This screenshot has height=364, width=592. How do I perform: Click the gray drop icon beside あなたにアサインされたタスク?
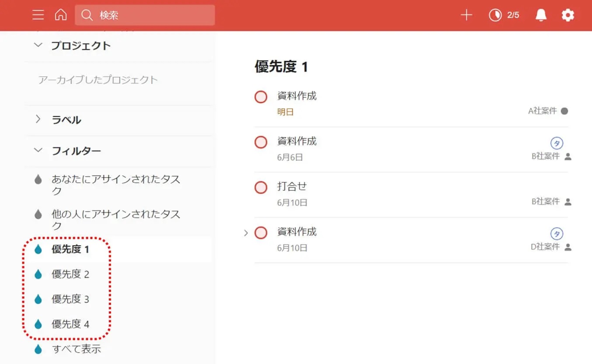38,179
